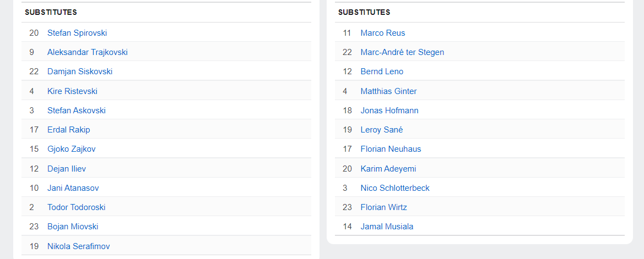Click Marc-André ter Stegen link
644x259 pixels.
click(402, 52)
